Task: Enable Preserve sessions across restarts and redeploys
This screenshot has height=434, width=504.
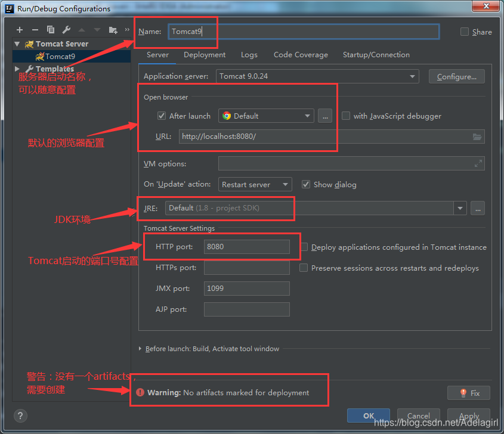Action: pyautogui.click(x=304, y=268)
